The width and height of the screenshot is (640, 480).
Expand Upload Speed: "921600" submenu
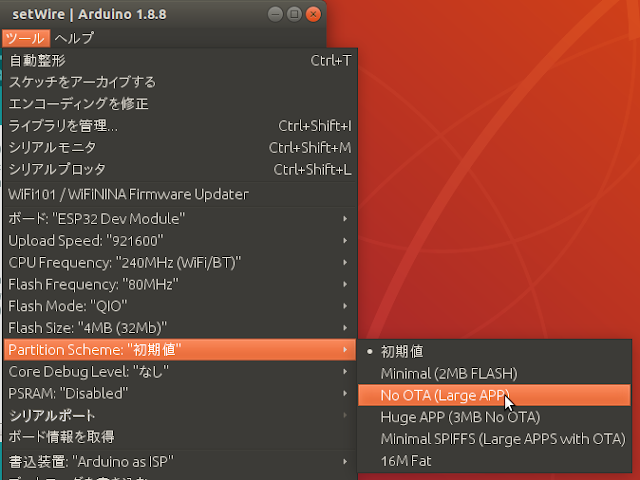[180, 241]
